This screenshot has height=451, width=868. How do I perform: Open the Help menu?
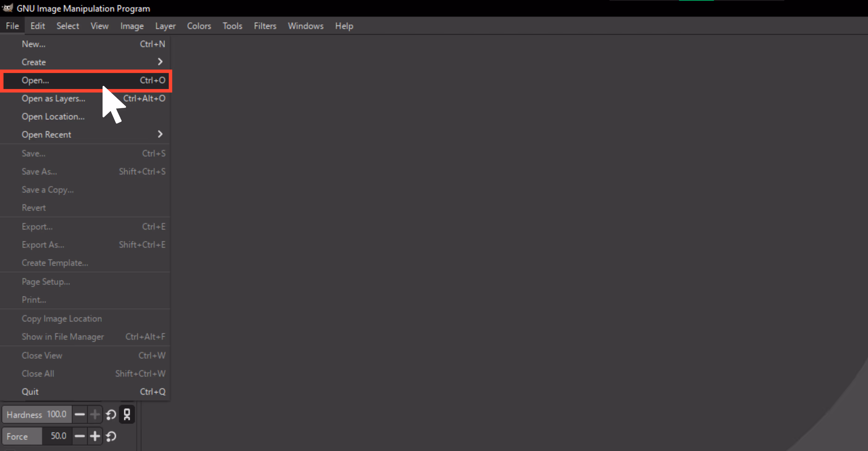coord(344,26)
